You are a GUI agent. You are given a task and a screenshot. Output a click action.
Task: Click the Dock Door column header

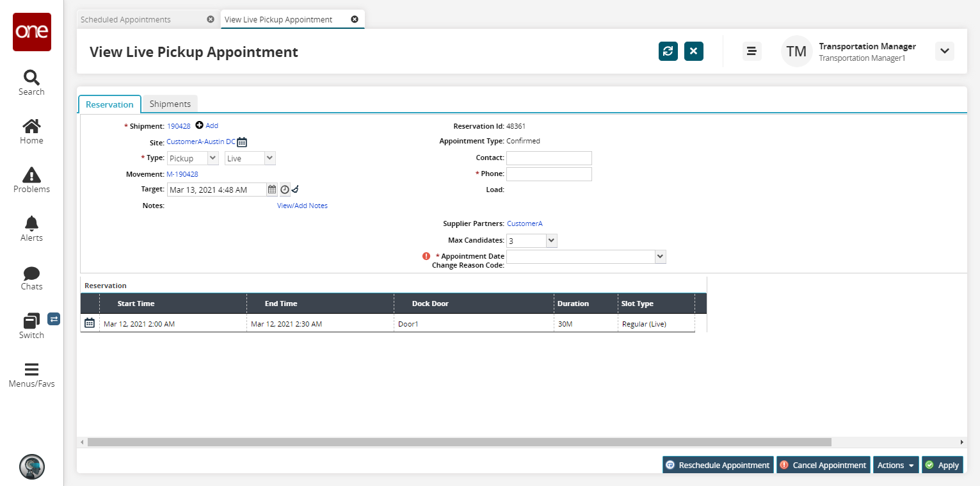[474, 304]
